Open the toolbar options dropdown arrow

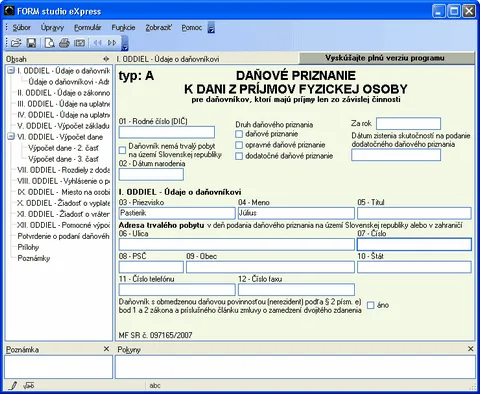(125, 43)
